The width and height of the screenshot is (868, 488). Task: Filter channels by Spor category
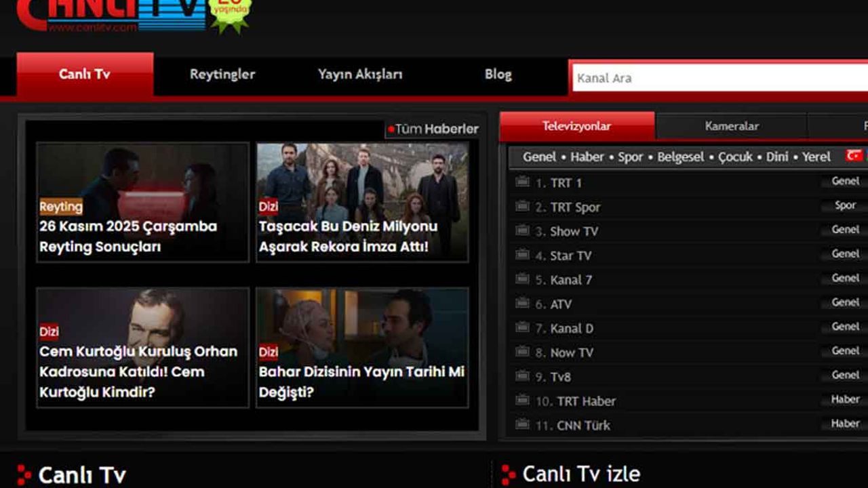click(x=630, y=157)
